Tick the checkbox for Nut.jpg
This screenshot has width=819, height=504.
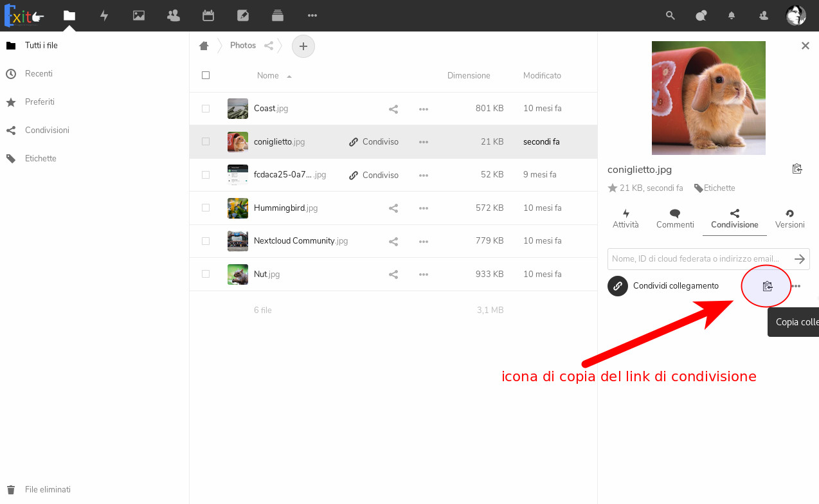pyautogui.click(x=206, y=274)
